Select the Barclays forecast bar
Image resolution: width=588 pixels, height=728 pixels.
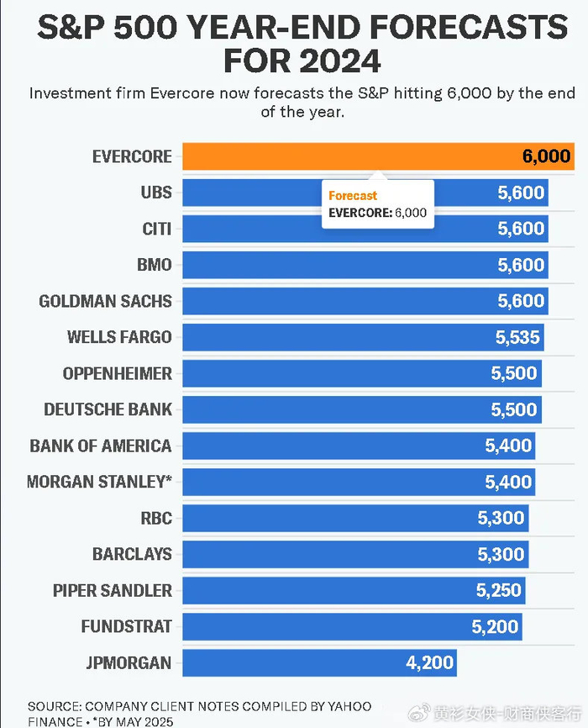(x=355, y=554)
